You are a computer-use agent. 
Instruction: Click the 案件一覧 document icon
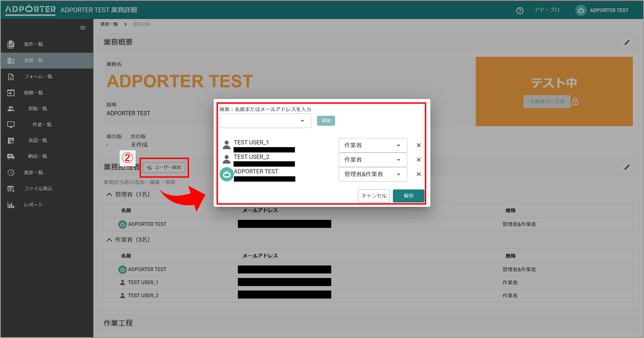pos(11,44)
